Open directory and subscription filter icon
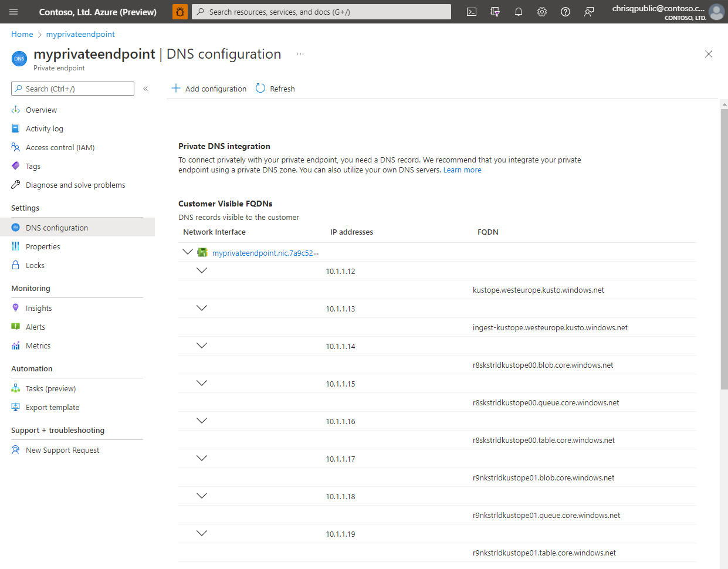Screen dimensions: 728x569 [495, 12]
